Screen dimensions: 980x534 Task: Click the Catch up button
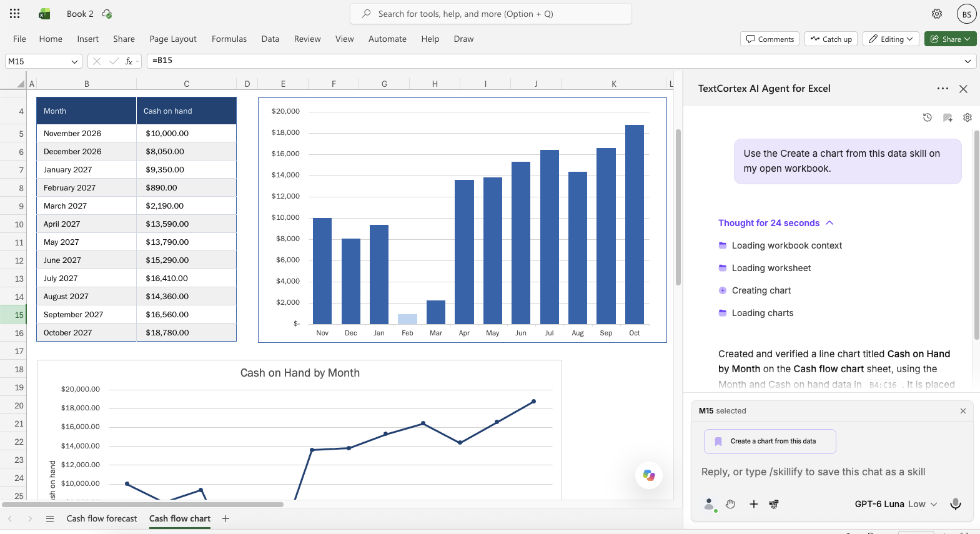pos(831,39)
